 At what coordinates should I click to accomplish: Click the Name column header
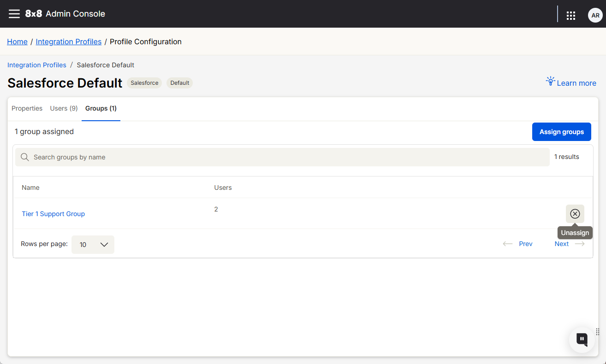(x=30, y=188)
